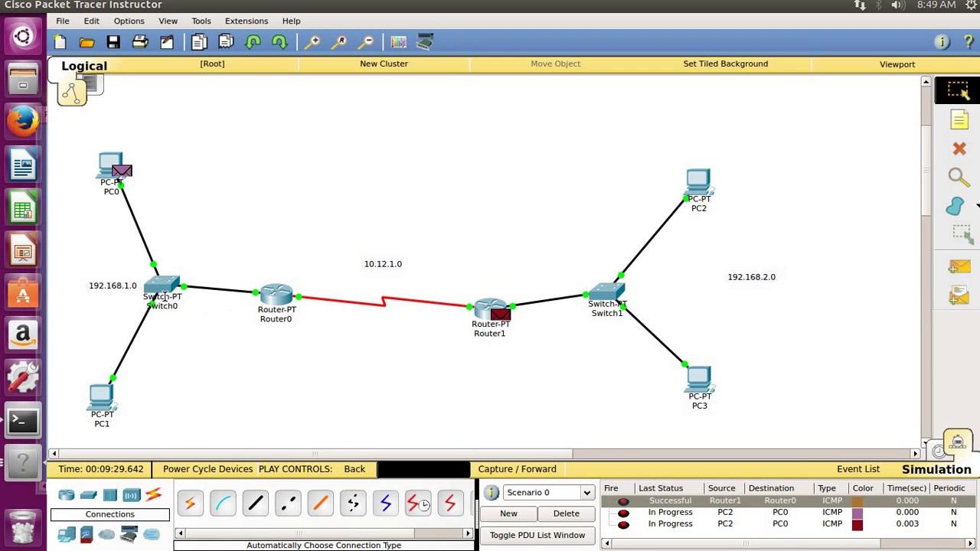This screenshot has height=551, width=980.
Task: Open the Scenario 0 dropdown
Action: [x=586, y=492]
